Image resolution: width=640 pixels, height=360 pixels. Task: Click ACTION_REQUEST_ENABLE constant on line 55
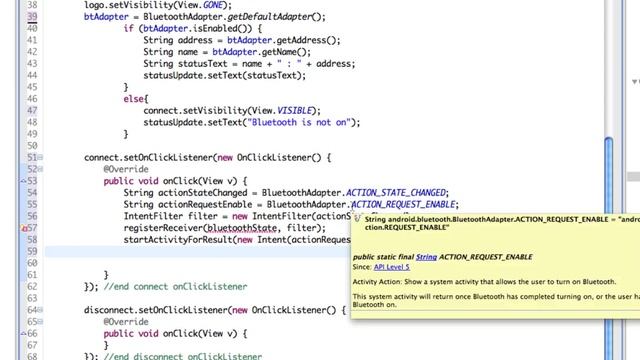(403, 204)
